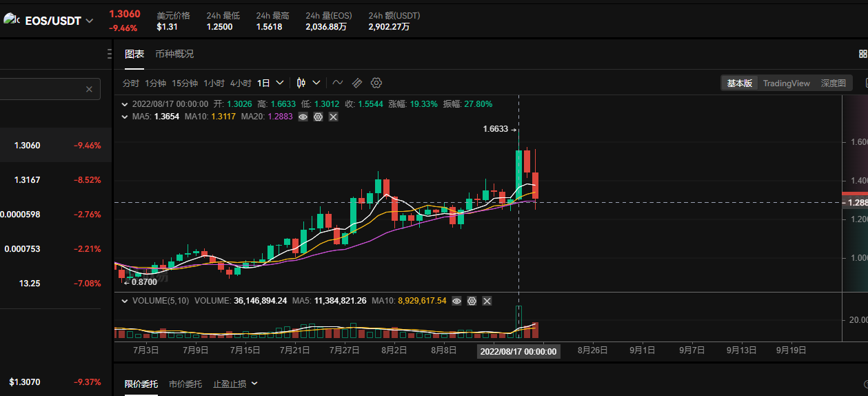Select market row with price 0.000753
The width and height of the screenshot is (868, 396).
coord(55,249)
